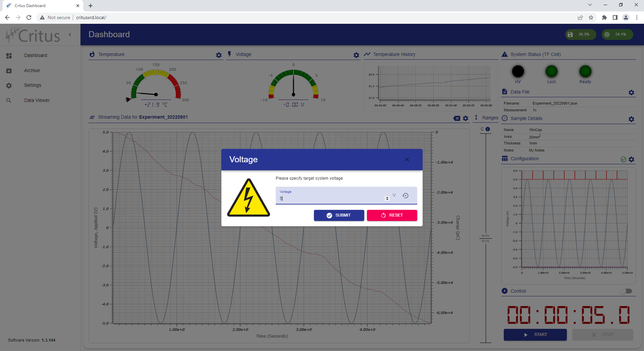Screen dimensions: 644x351
Task: Click the HV status indicator light
Action: click(518, 71)
